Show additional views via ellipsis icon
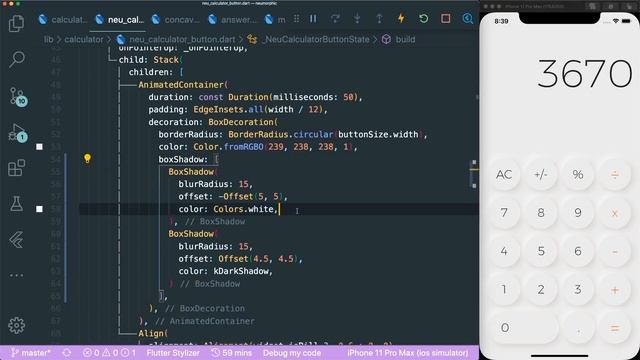 pos(16,276)
